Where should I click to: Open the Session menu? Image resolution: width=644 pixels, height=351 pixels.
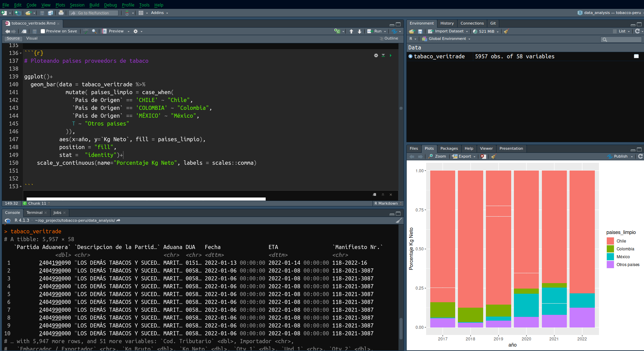[77, 5]
